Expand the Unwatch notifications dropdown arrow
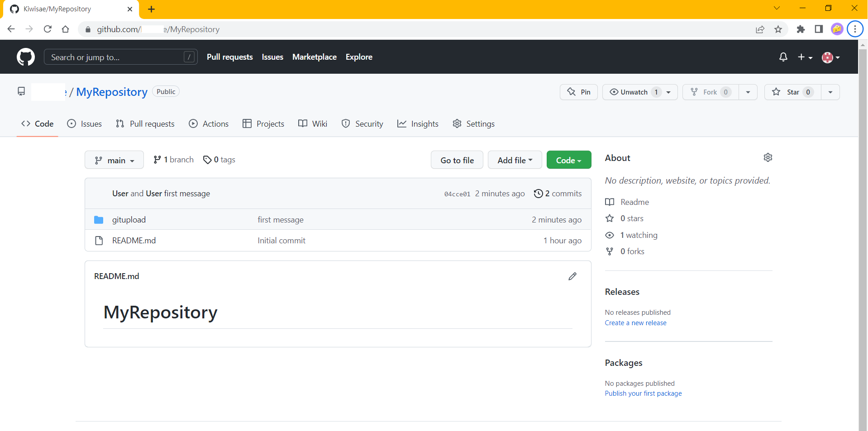The width and height of the screenshot is (868, 431). point(668,92)
